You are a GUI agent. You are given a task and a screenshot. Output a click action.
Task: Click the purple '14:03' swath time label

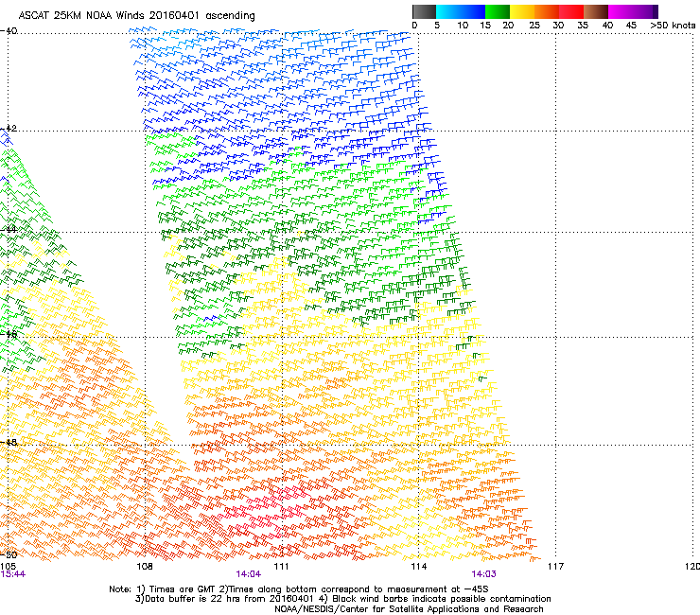(x=484, y=574)
